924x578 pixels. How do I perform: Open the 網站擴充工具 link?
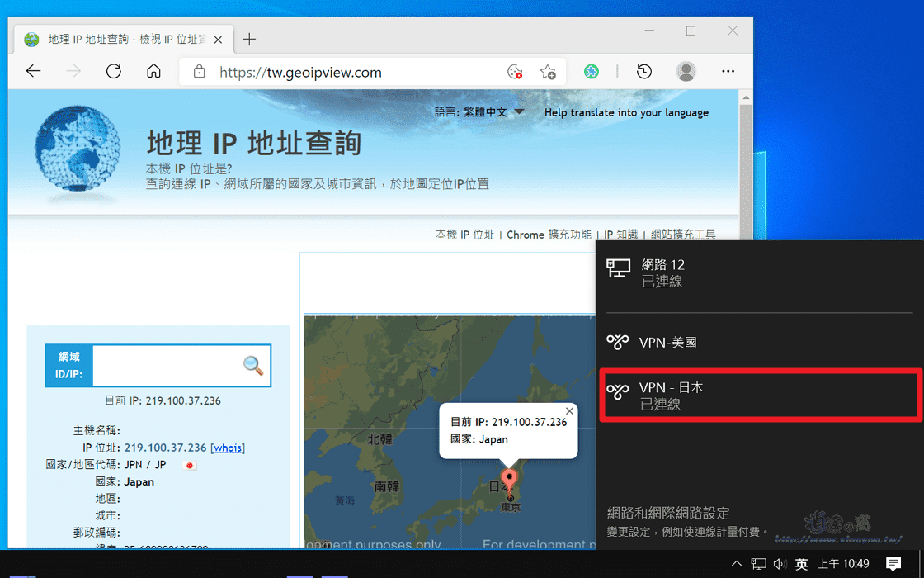(684, 235)
